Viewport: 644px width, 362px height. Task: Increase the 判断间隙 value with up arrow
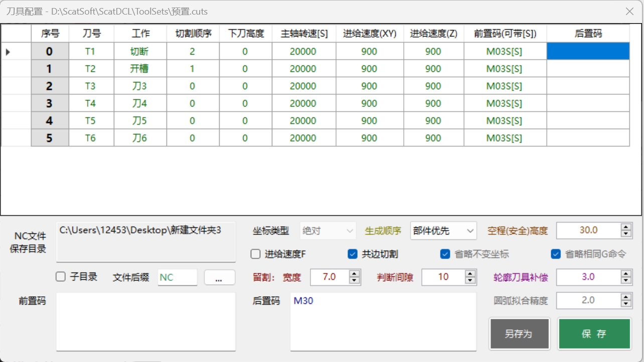pyautogui.click(x=470, y=274)
